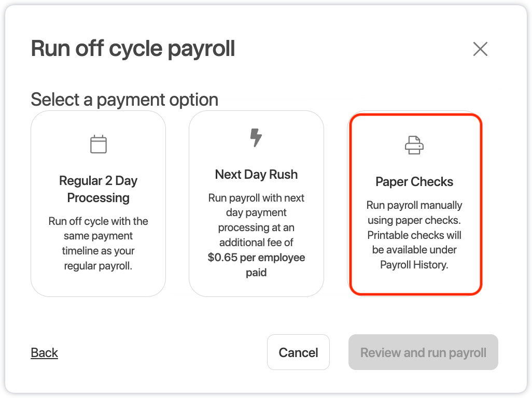Click the 'Select a payment option' subheading
532x398 pixels.
[x=124, y=99]
